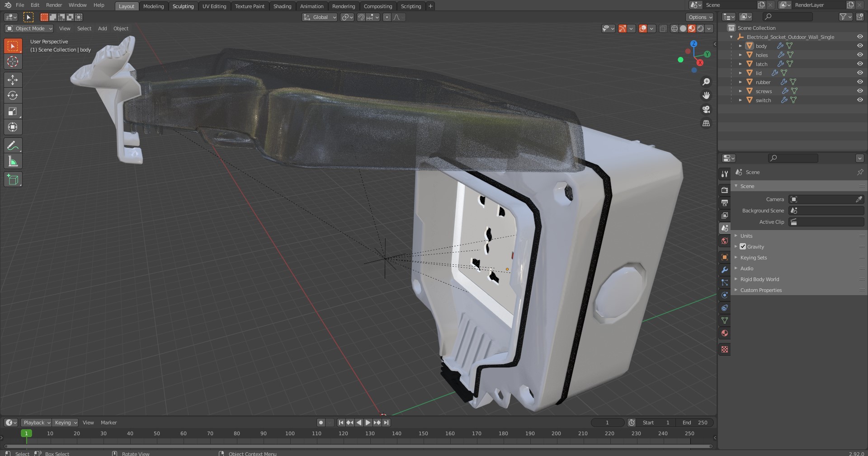Open the Tool properties tab
868x456 pixels.
725,174
